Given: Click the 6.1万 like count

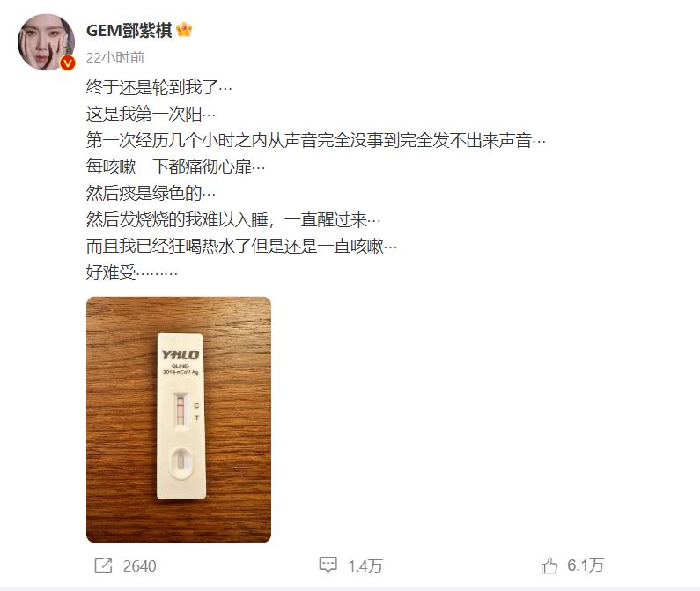Looking at the screenshot, I should click(586, 565).
